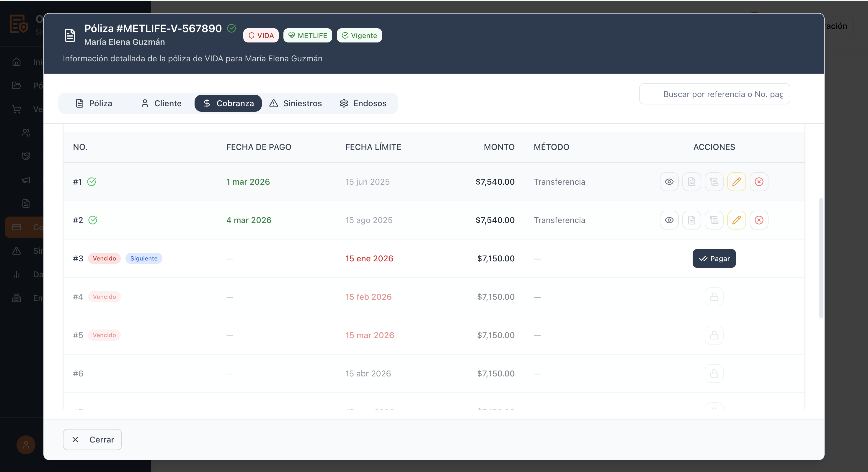The height and width of the screenshot is (472, 868).
Task: Open document icon for payment #2
Action: (x=691, y=220)
